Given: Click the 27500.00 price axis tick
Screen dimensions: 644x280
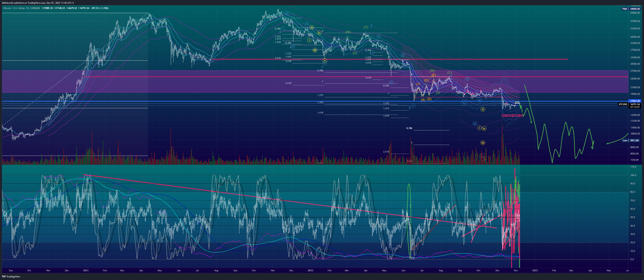Looking at the screenshot, I should (x=635, y=71).
